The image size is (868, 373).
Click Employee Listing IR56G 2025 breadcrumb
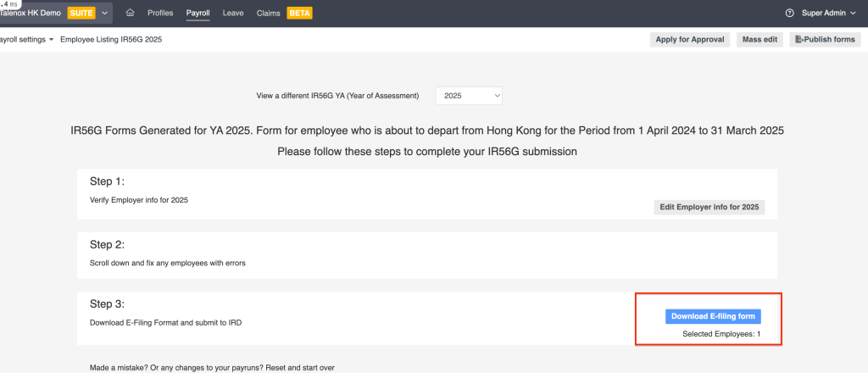[x=110, y=40]
